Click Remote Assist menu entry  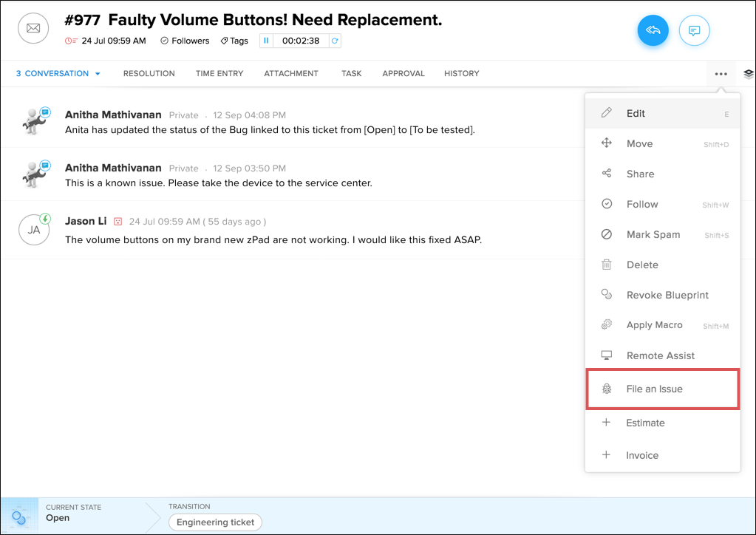click(660, 355)
